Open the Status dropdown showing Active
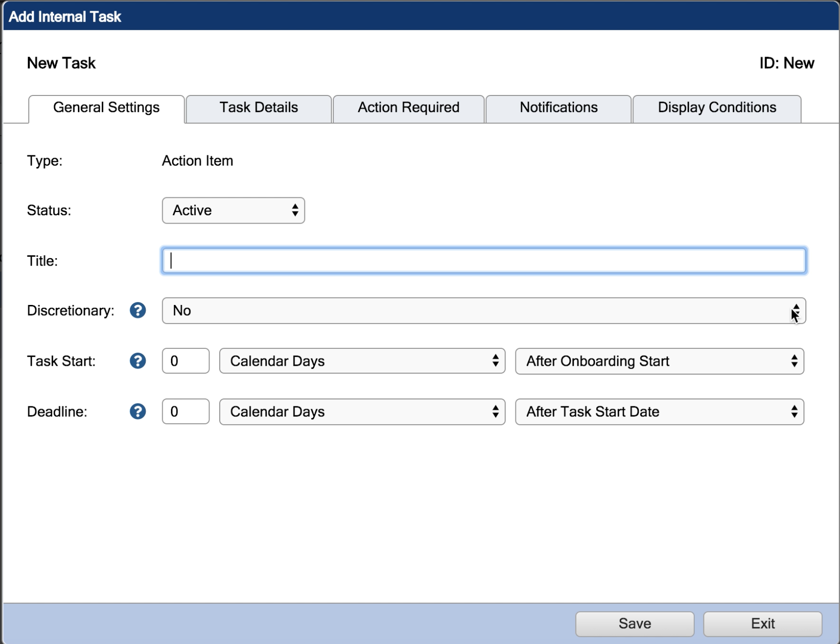The width and height of the screenshot is (840, 644). (233, 210)
